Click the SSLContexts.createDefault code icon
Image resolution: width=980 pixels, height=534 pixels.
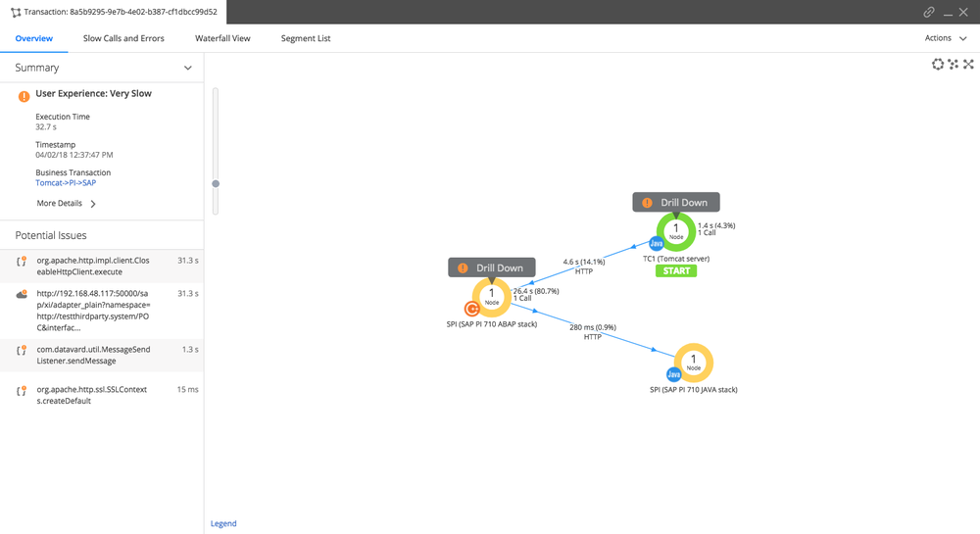tap(22, 391)
